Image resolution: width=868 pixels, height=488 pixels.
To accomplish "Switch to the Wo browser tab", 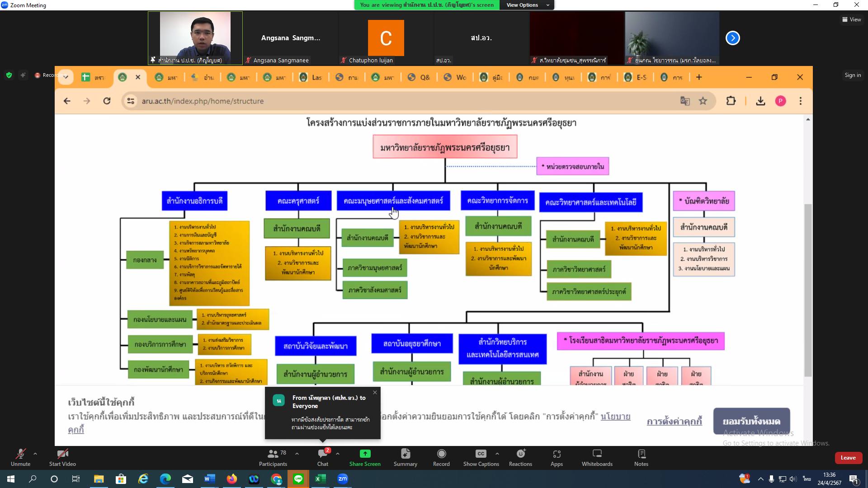I will [455, 77].
